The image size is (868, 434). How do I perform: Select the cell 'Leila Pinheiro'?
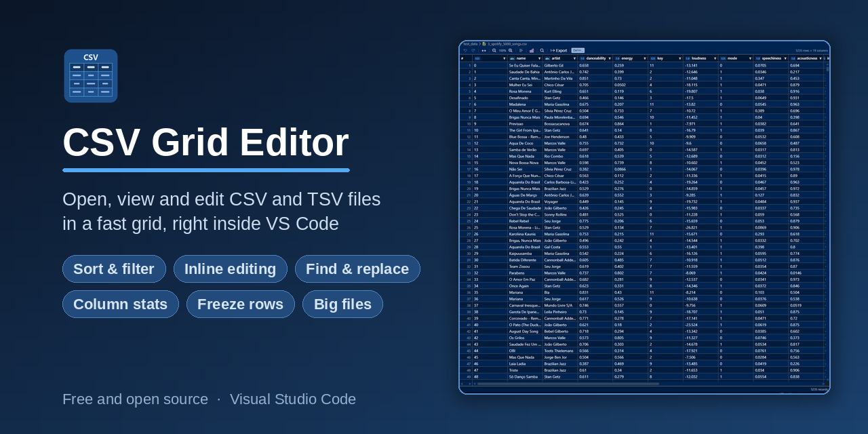[x=561, y=311]
